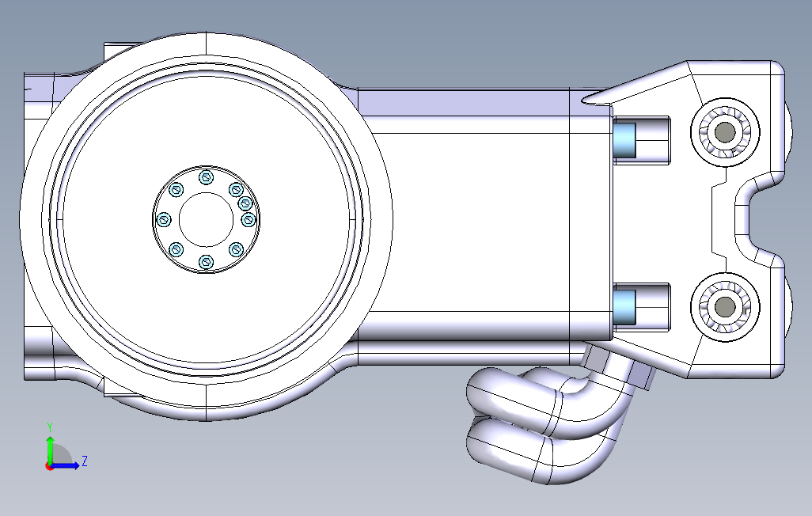Select the lower mounting bushing hole on bracket

coord(724,307)
